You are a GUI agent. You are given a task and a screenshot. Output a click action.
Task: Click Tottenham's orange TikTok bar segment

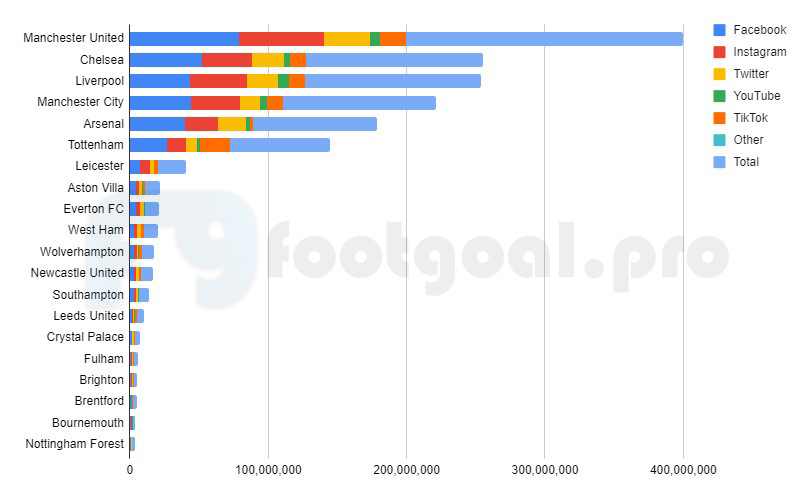coord(215,145)
